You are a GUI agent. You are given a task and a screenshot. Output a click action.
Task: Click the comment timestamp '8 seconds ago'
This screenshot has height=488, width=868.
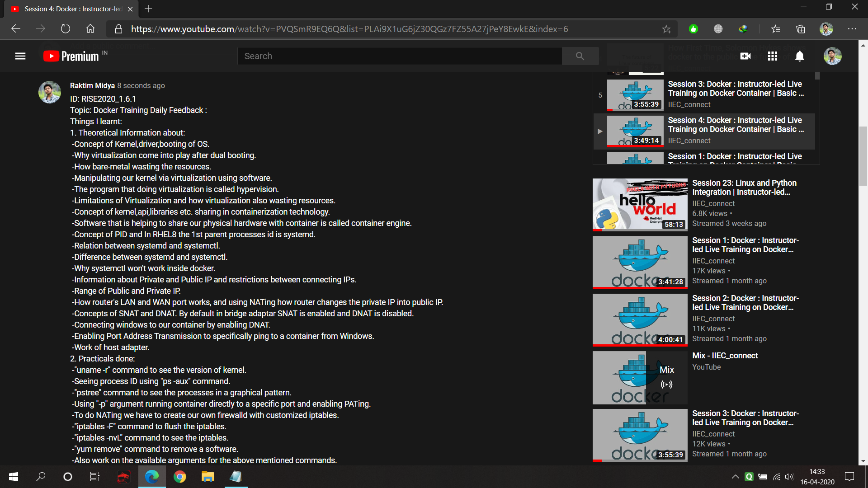[141, 85]
